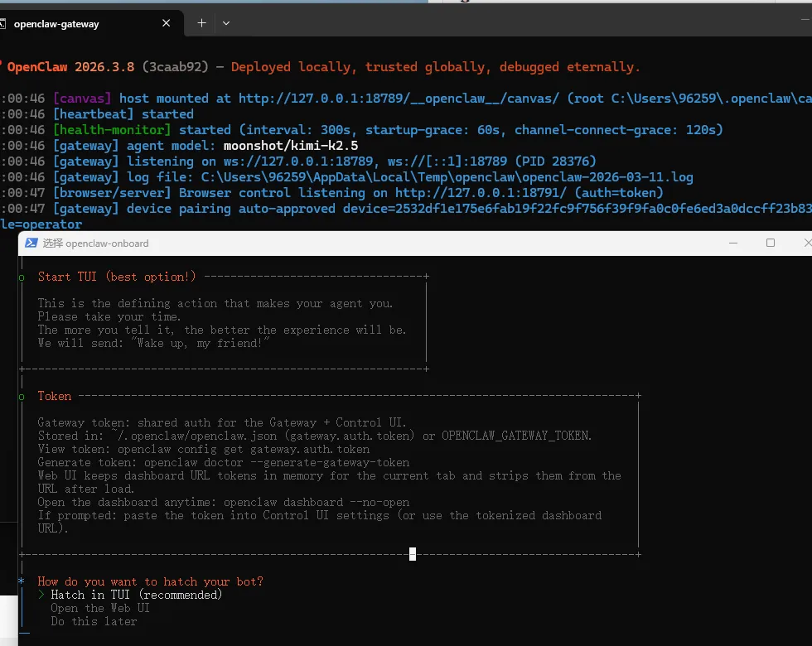
Task: Click the OPENCLAW_GATEWAY_TOKEN text
Action: [x=516, y=436]
